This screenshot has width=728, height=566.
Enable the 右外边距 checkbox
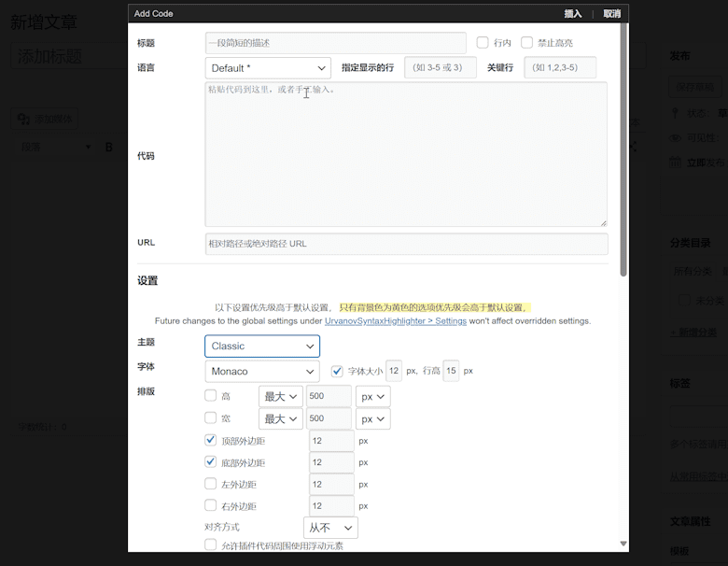(210, 505)
